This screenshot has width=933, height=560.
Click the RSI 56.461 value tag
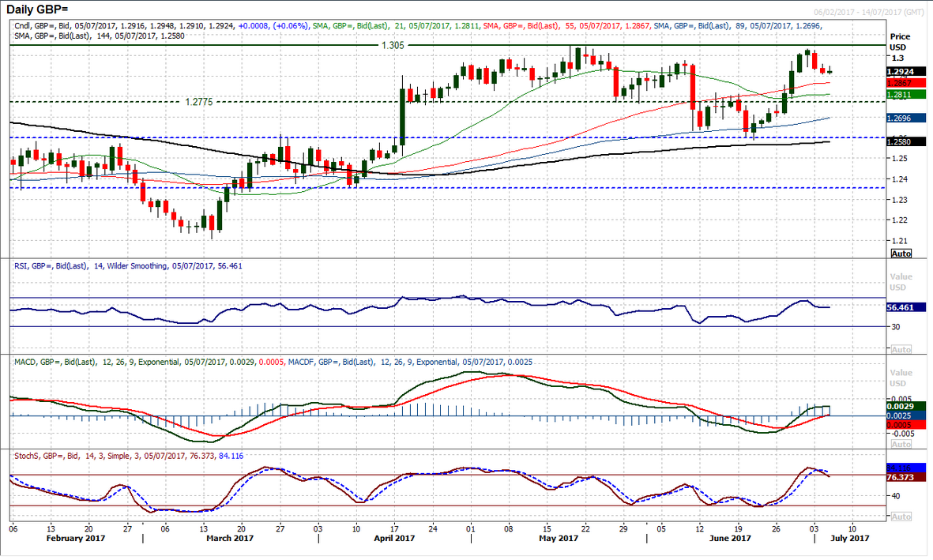point(901,307)
